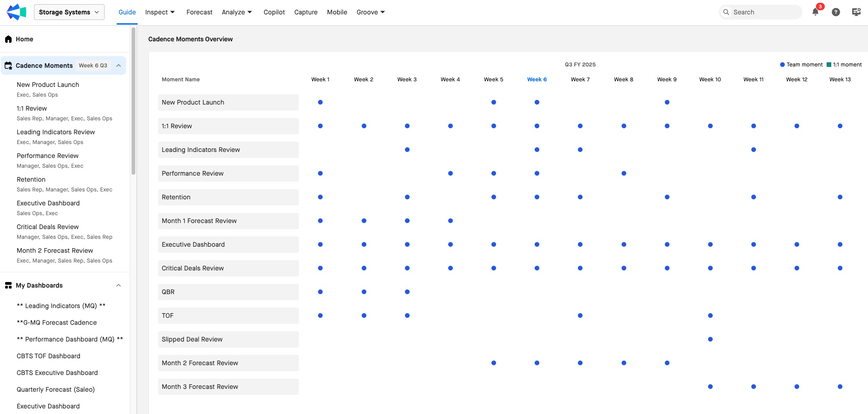
Task: Expand the Inspect menu
Action: (159, 12)
